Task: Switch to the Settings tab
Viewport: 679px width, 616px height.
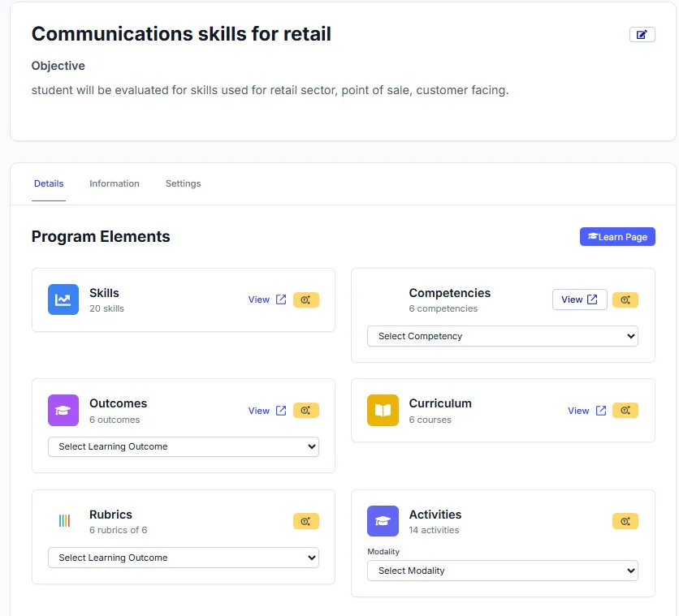Action: (184, 183)
